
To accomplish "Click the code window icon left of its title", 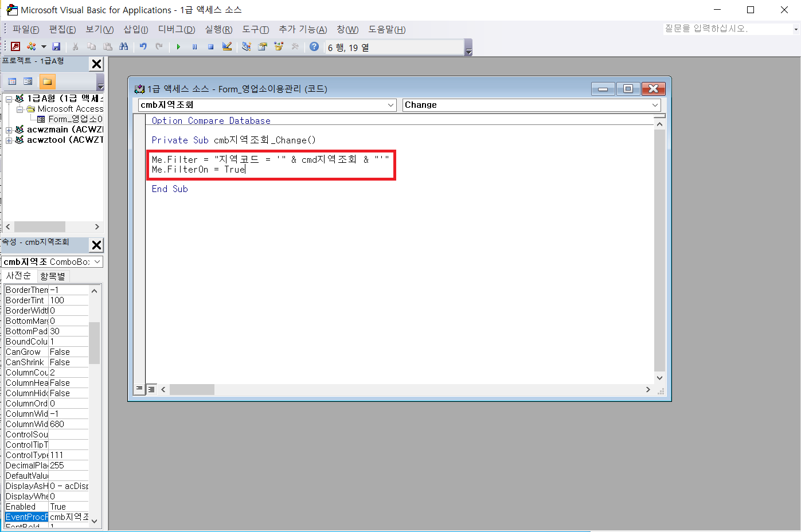I will [x=139, y=89].
